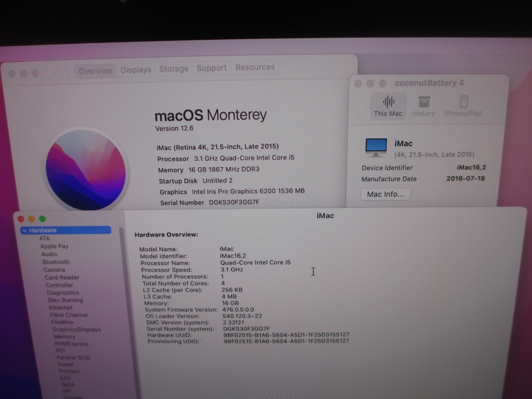Image resolution: width=532 pixels, height=399 pixels.
Task: Click the Serial Number value in About This Mac
Action: coord(234,202)
